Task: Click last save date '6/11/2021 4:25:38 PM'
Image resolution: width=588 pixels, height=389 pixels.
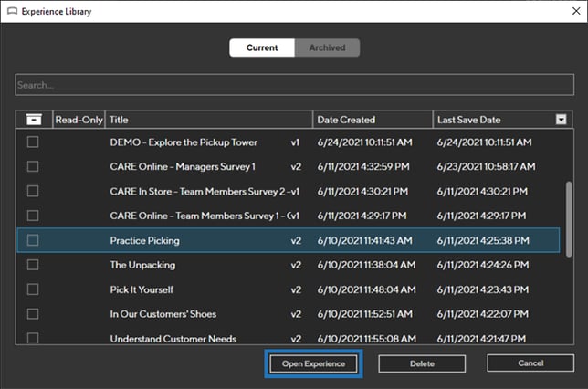Action: [x=483, y=240]
